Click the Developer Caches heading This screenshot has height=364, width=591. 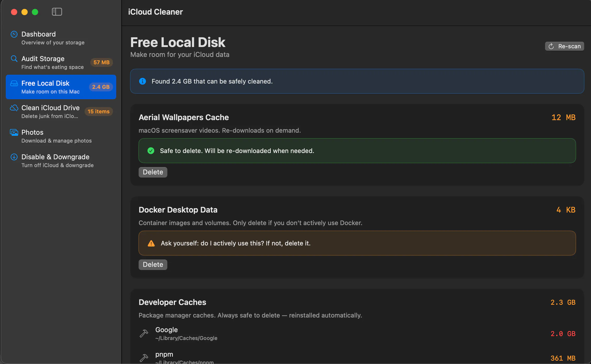coord(172,302)
